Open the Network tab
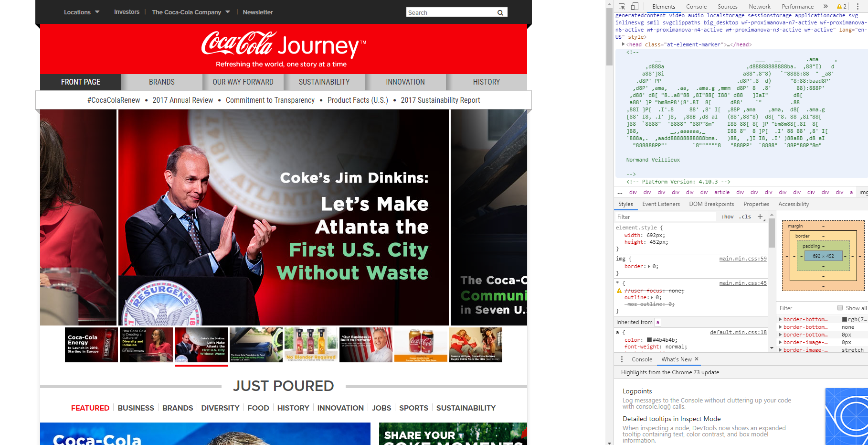 (759, 7)
